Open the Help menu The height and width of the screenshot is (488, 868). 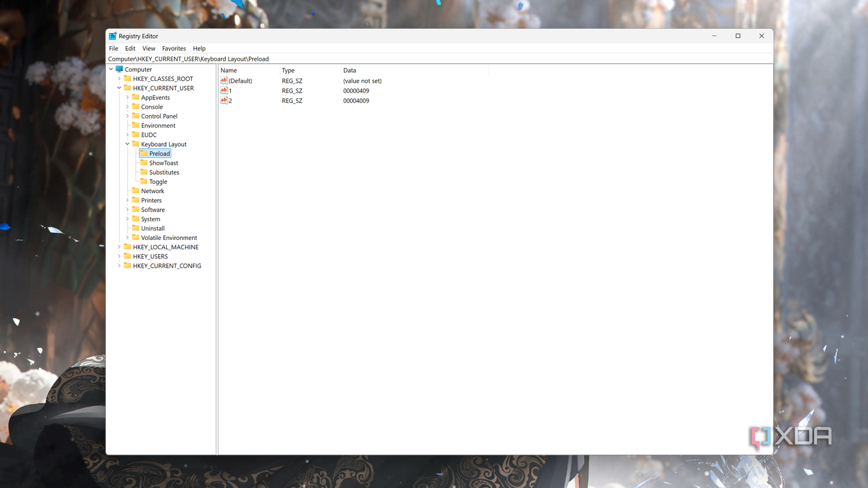(199, 49)
